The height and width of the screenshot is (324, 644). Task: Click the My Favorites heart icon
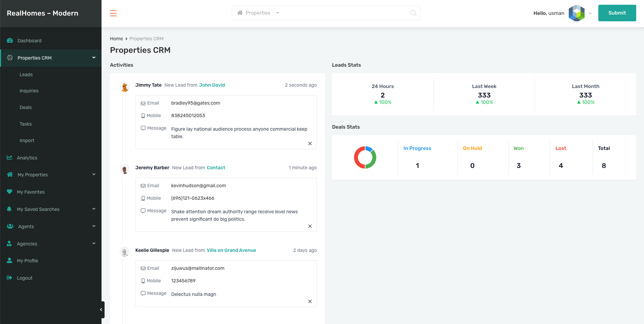(x=9, y=192)
